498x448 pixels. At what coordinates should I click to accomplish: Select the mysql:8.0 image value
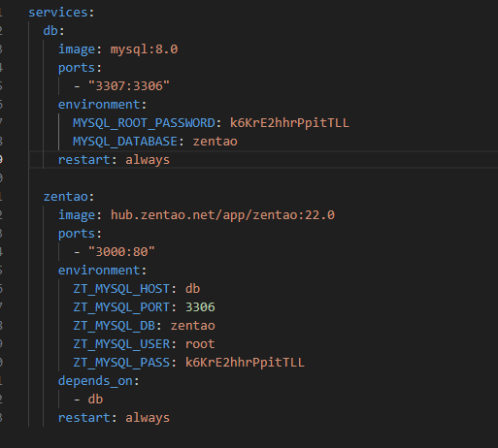[x=144, y=49]
